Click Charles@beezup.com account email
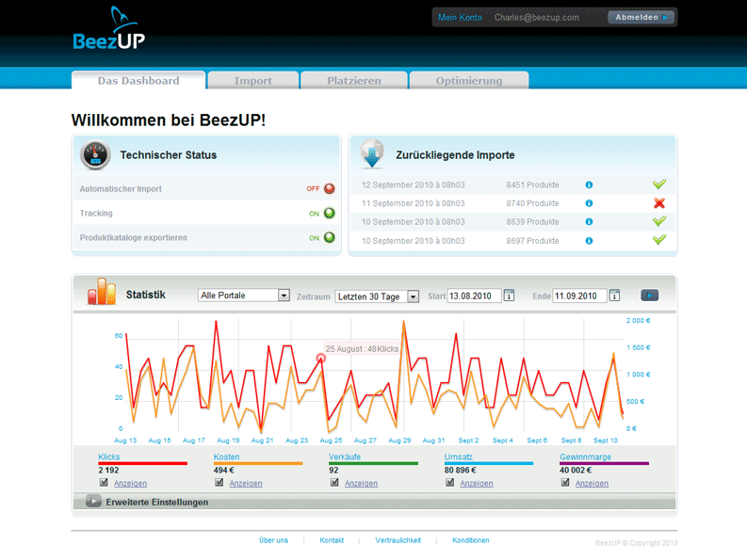Viewport: 747px width, 560px height. tap(536, 17)
